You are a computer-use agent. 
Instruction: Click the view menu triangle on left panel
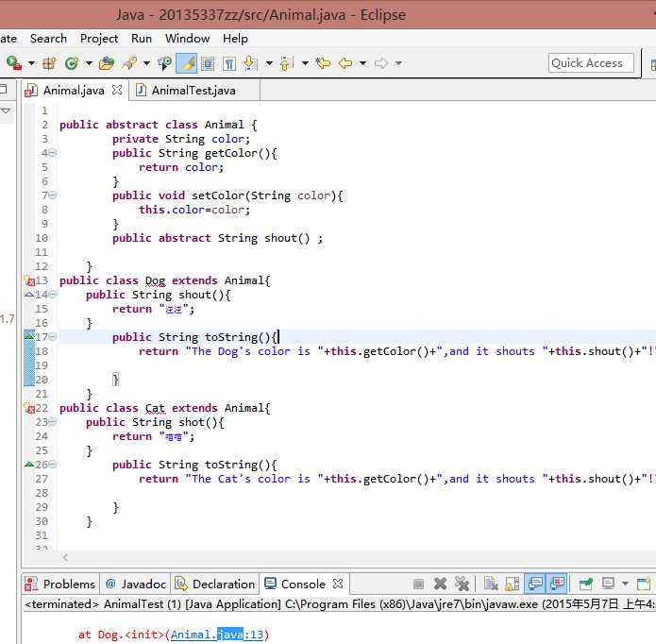tap(6, 110)
